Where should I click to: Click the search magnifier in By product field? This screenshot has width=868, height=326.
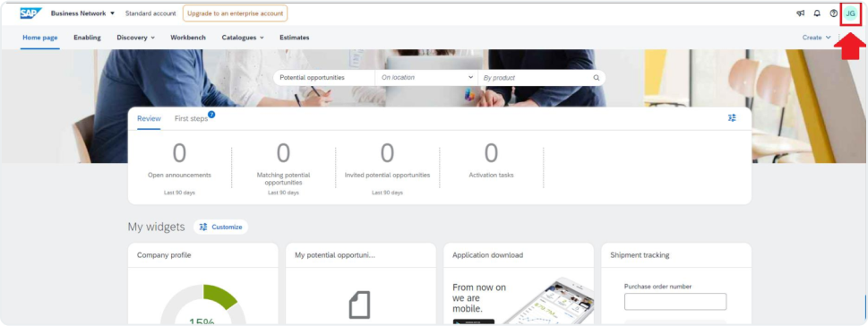tap(597, 78)
